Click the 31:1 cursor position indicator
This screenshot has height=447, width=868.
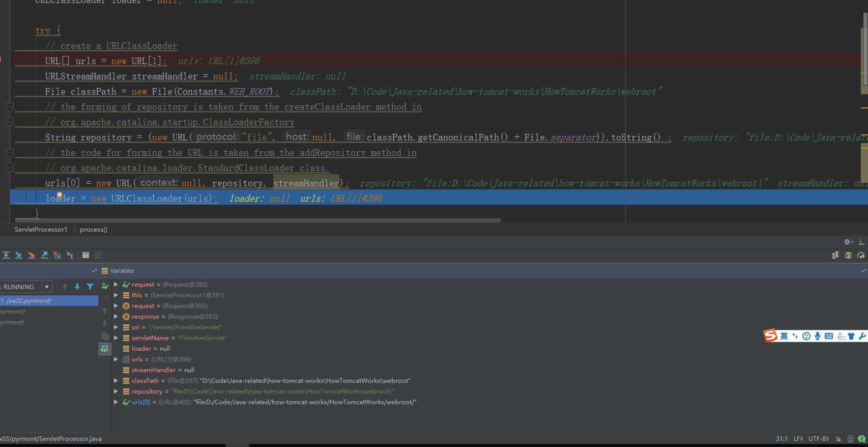(782, 439)
